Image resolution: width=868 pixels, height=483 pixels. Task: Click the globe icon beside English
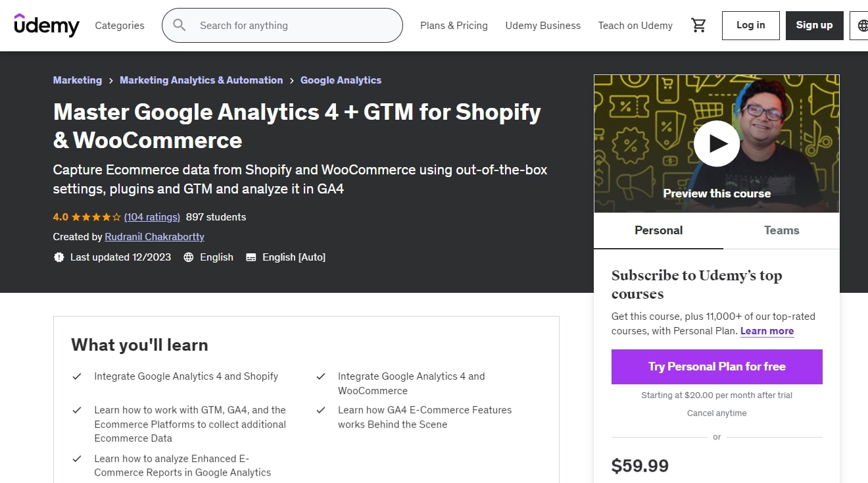pyautogui.click(x=188, y=257)
